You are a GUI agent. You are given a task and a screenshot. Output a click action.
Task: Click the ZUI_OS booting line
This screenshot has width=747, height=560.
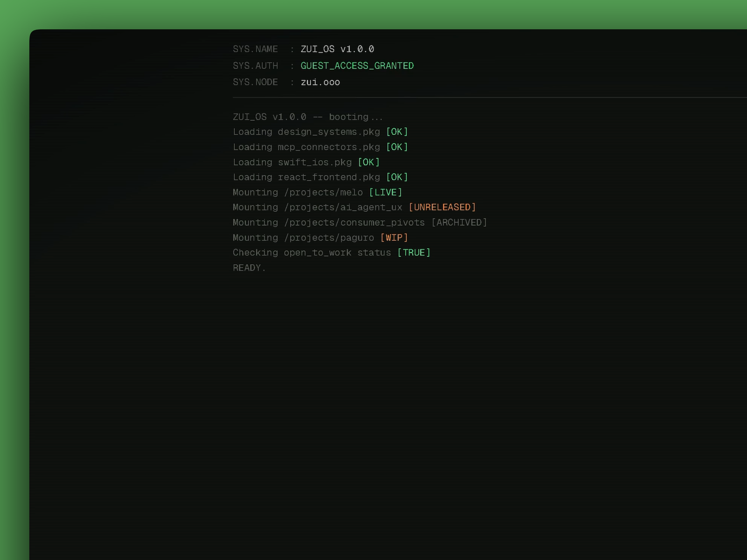[308, 117]
